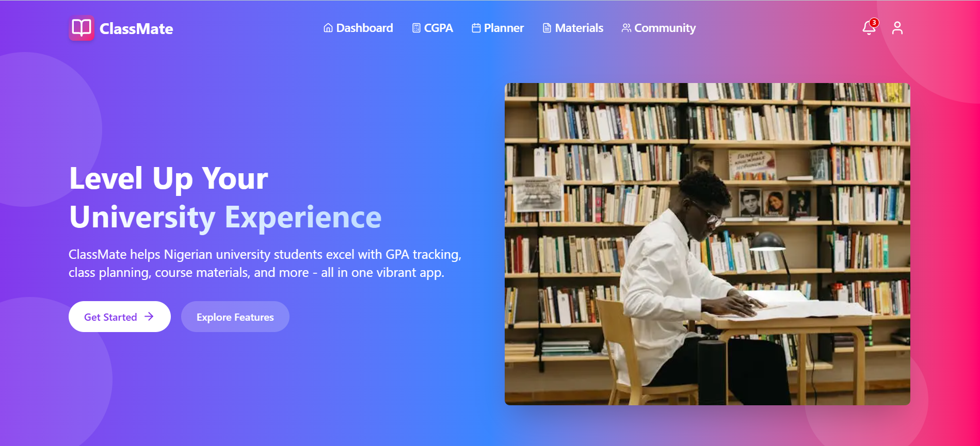Click the ClassMate brand name text

click(x=136, y=29)
